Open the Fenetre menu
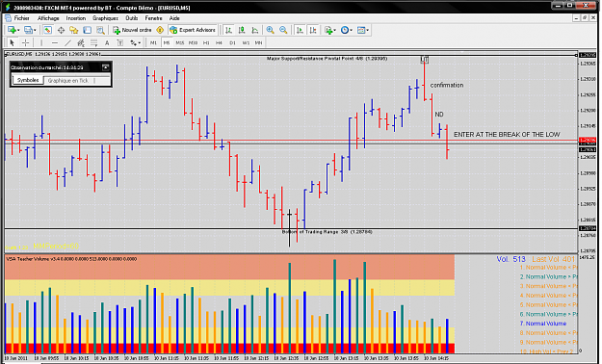Image resolution: width=602 pixels, height=364 pixels. click(x=153, y=18)
